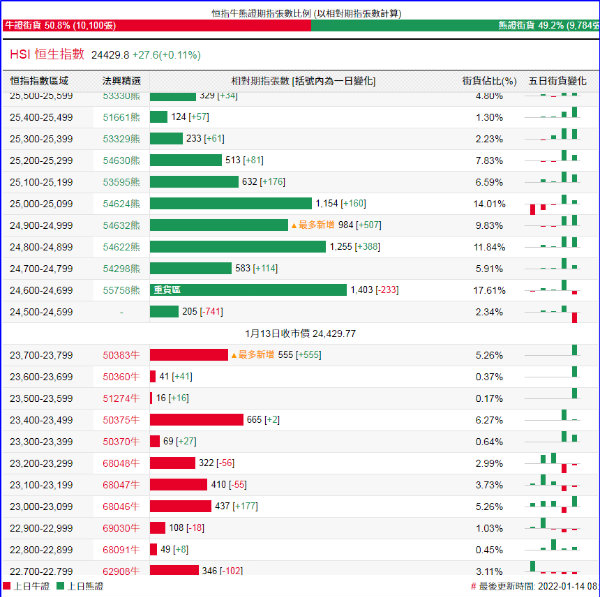Open the 62908牛 warrant link

(121, 571)
